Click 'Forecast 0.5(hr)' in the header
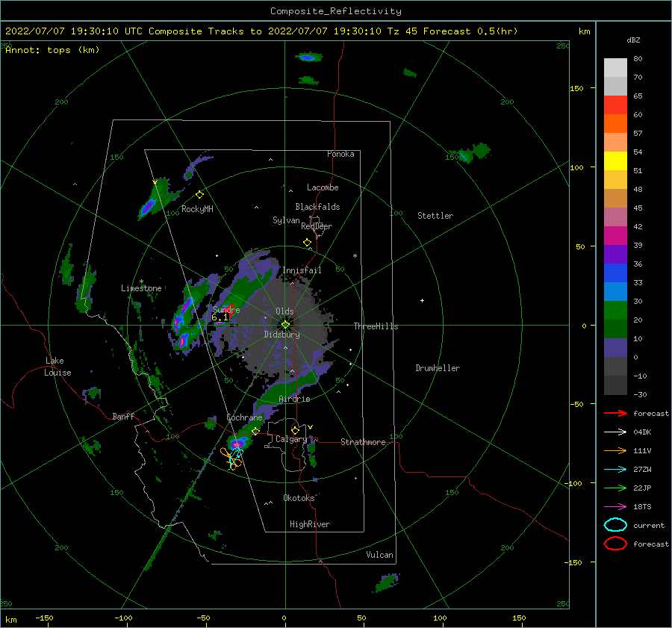This screenshot has width=672, height=628. [x=470, y=31]
